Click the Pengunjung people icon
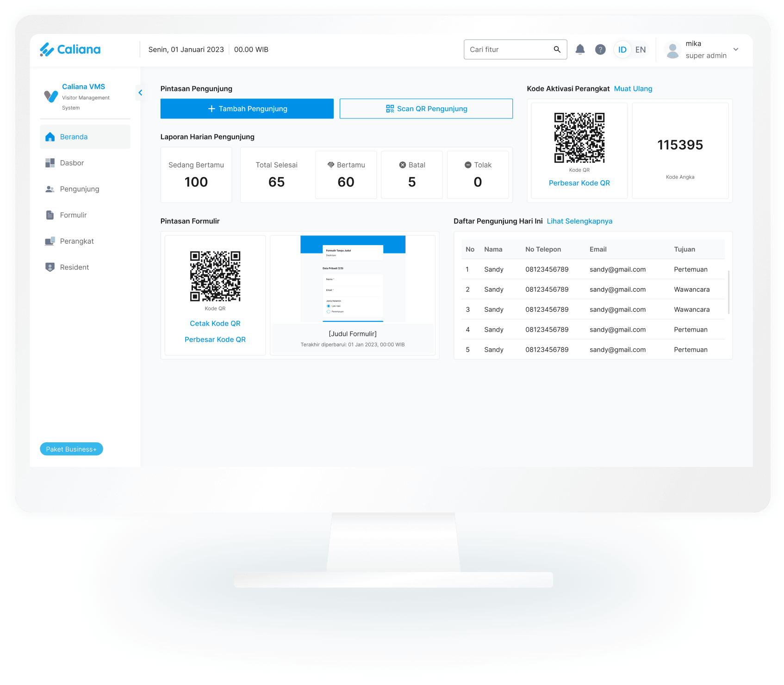 pos(50,189)
